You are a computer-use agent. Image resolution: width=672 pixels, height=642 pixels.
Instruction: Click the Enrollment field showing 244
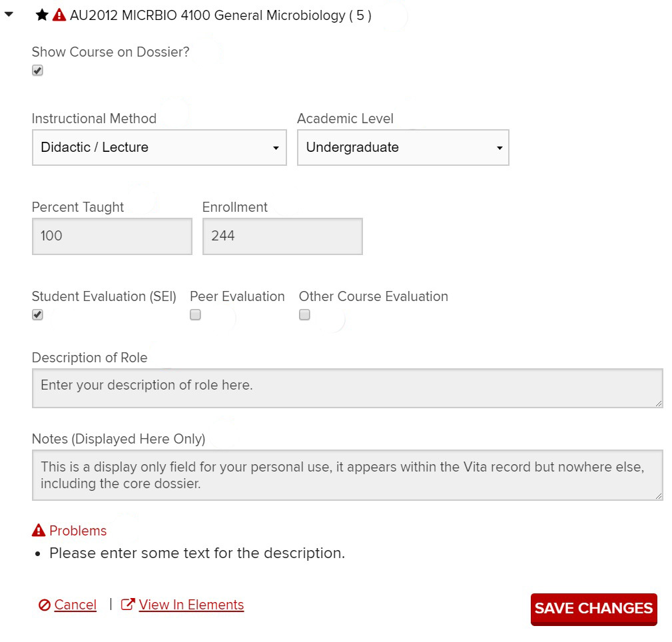pos(282,236)
